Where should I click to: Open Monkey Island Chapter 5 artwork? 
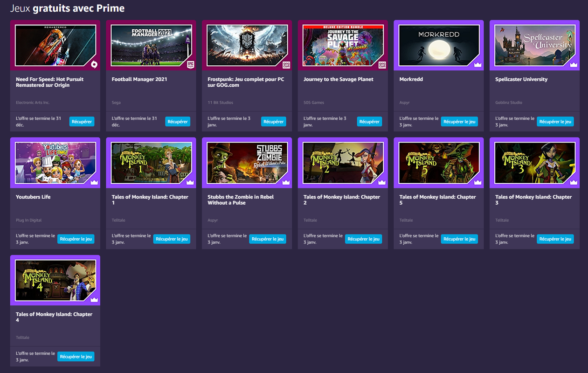point(439,163)
